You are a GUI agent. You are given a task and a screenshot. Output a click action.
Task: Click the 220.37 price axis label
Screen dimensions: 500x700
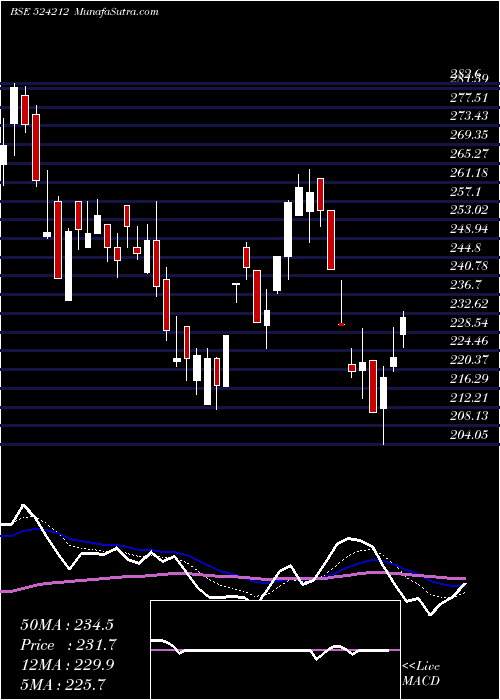point(469,360)
